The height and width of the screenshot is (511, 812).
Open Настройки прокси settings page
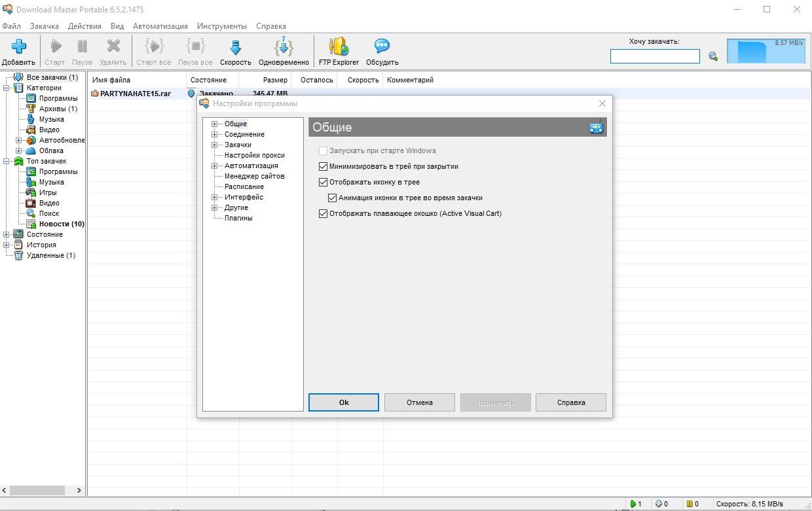click(x=255, y=155)
